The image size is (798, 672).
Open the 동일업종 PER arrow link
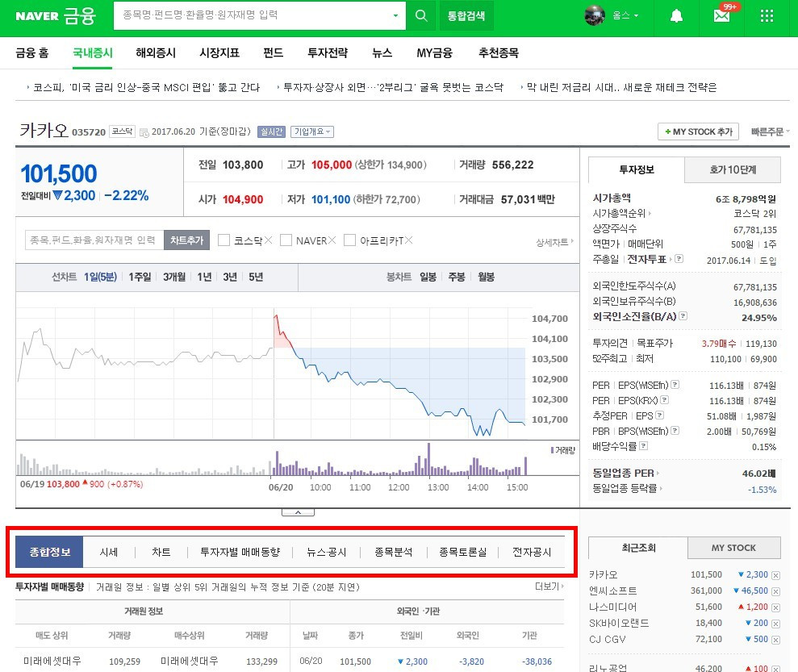pyautogui.click(x=626, y=473)
